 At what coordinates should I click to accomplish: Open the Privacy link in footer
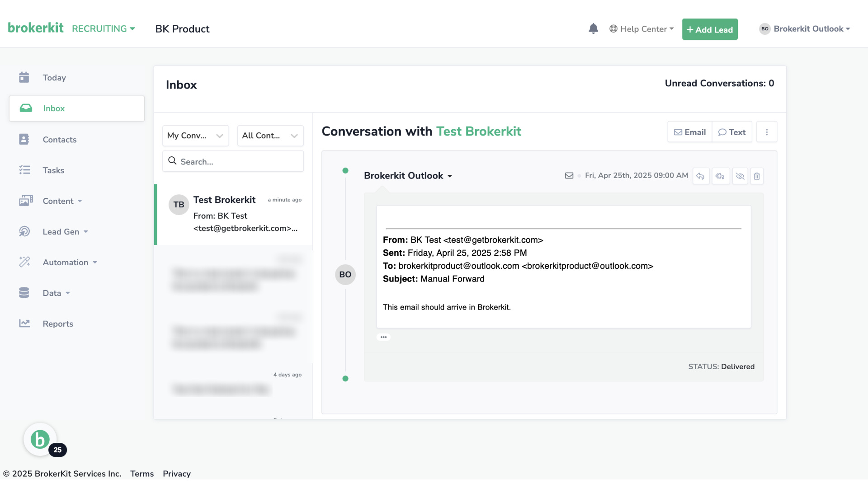click(177, 474)
